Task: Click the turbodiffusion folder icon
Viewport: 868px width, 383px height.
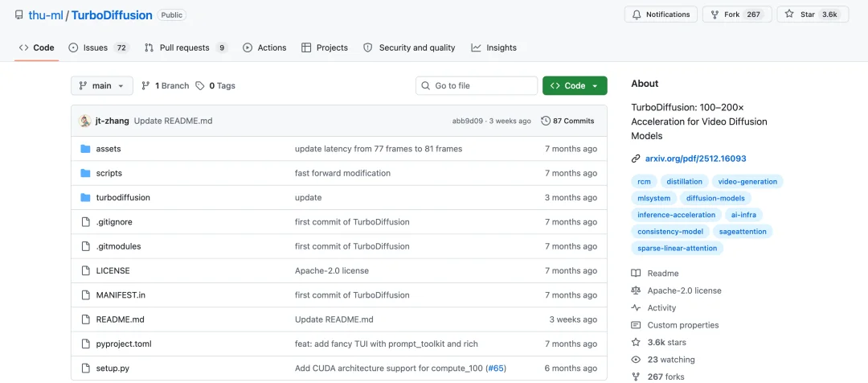Action: pos(85,197)
